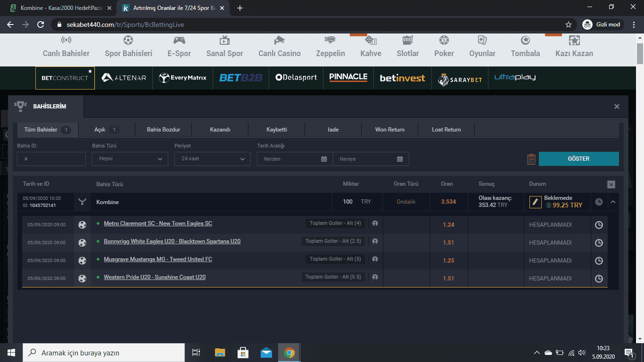Viewport: 644px width, 362px height.
Task: Switch to Iade tab
Action: (x=333, y=130)
